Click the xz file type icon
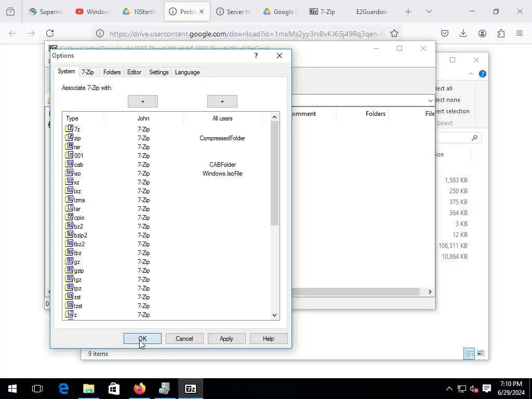 (x=69, y=181)
